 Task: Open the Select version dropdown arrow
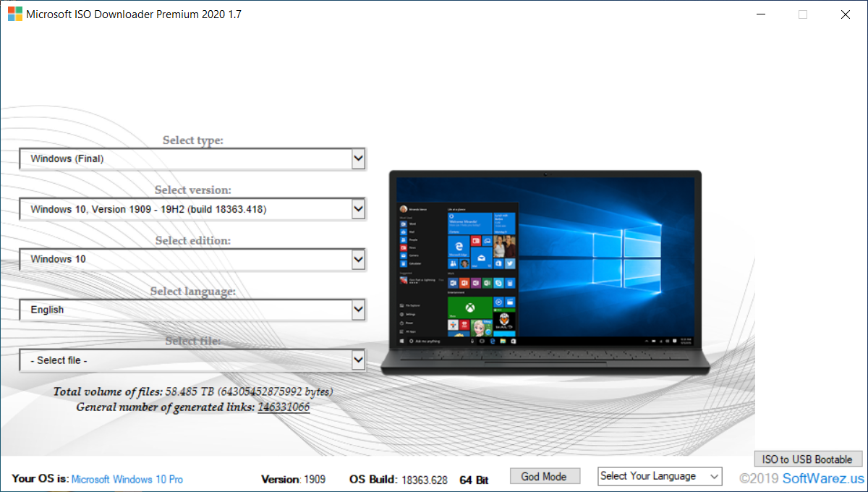point(358,209)
